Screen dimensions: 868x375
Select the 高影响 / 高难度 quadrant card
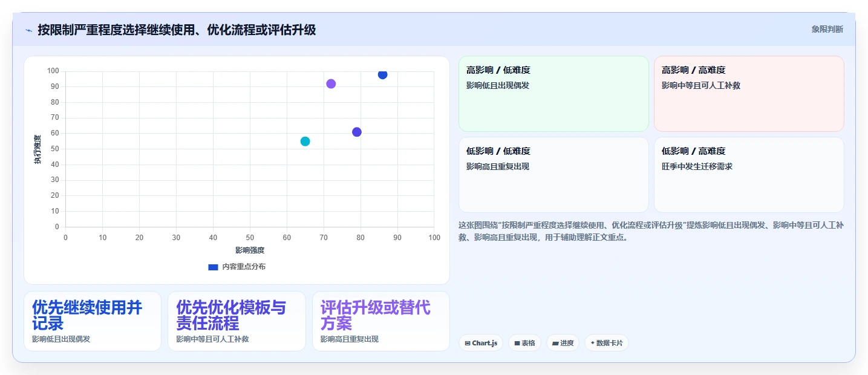point(749,94)
